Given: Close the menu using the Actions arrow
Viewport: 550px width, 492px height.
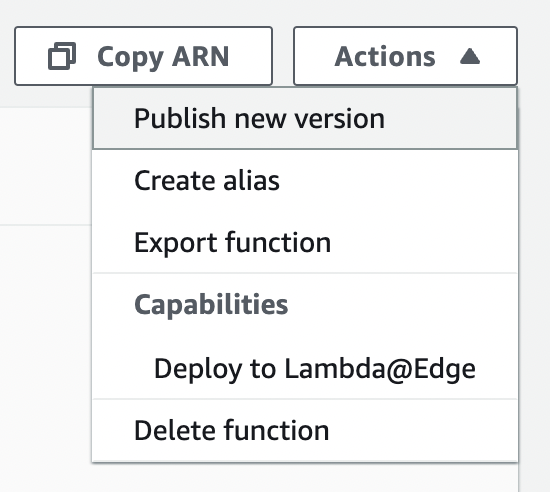Looking at the screenshot, I should 470,56.
